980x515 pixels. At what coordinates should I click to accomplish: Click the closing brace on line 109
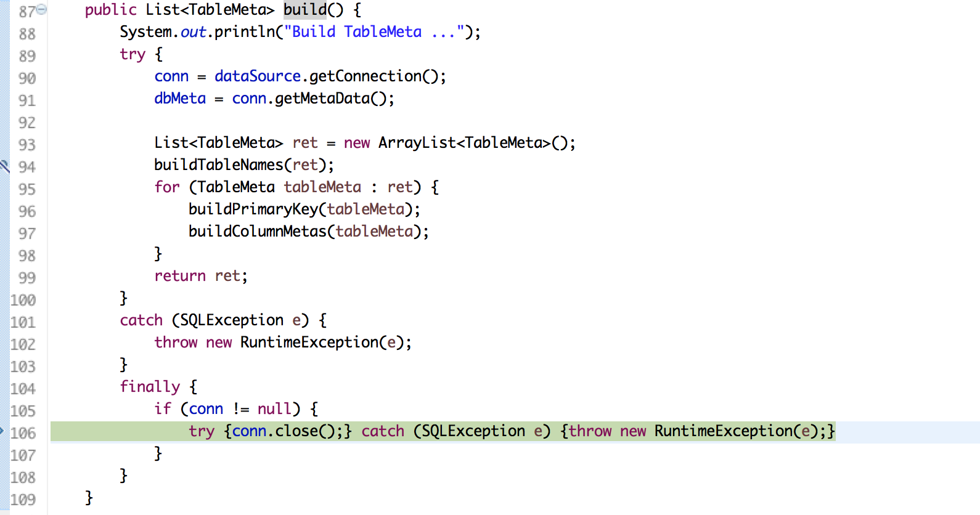pyautogui.click(x=89, y=498)
